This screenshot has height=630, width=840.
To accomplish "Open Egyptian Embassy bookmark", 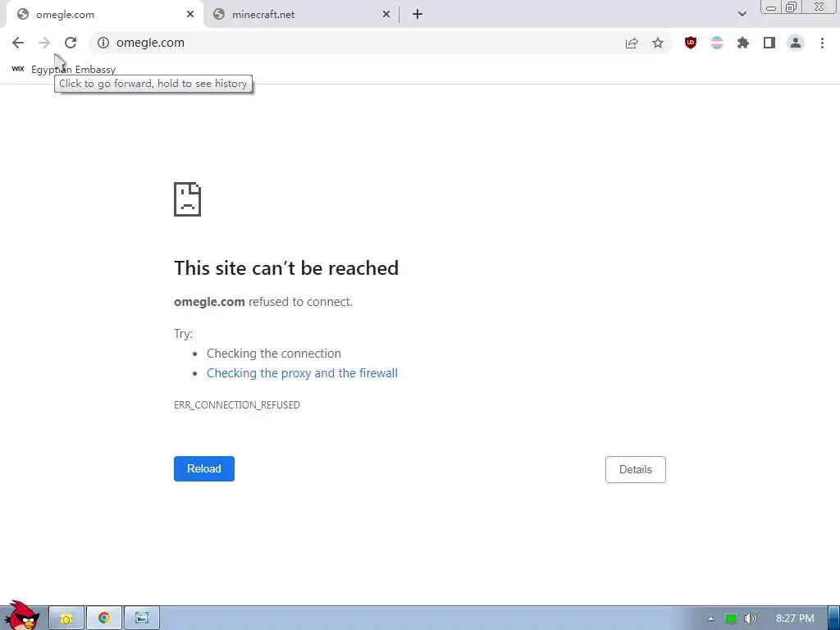I will tap(64, 70).
